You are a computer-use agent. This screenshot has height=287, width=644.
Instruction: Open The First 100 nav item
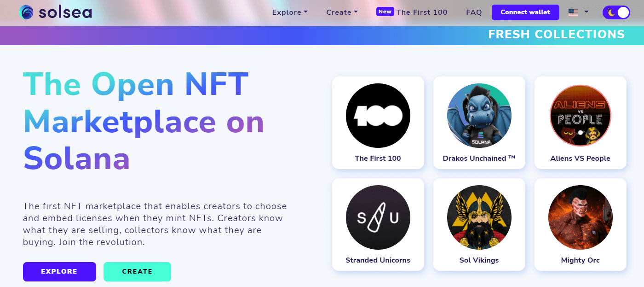coord(421,12)
